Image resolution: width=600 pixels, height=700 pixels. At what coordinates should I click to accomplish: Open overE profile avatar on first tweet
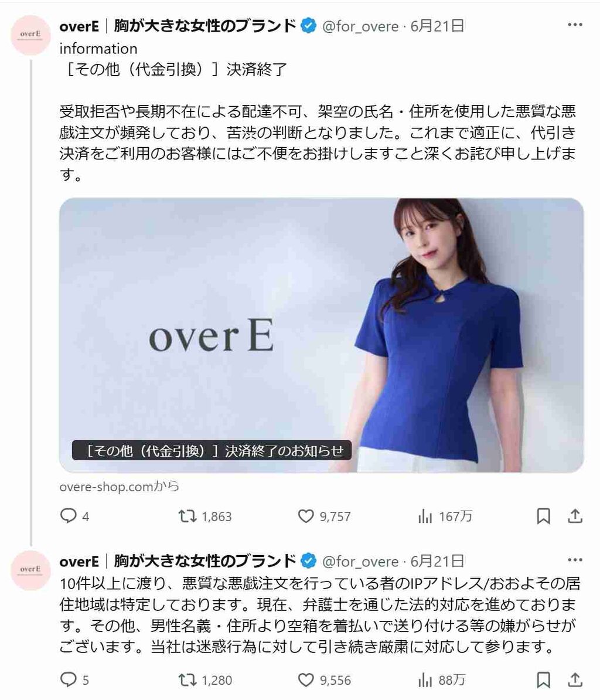pos(30,35)
